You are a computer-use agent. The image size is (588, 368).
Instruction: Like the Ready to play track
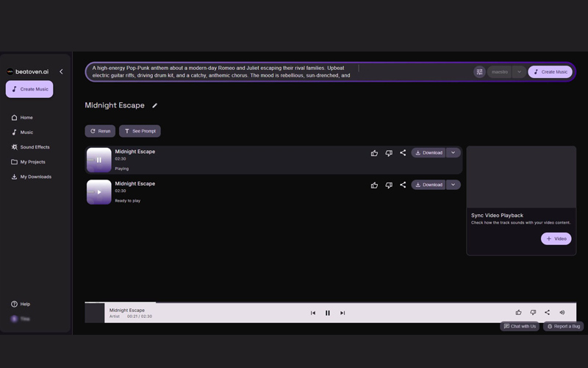pos(374,185)
